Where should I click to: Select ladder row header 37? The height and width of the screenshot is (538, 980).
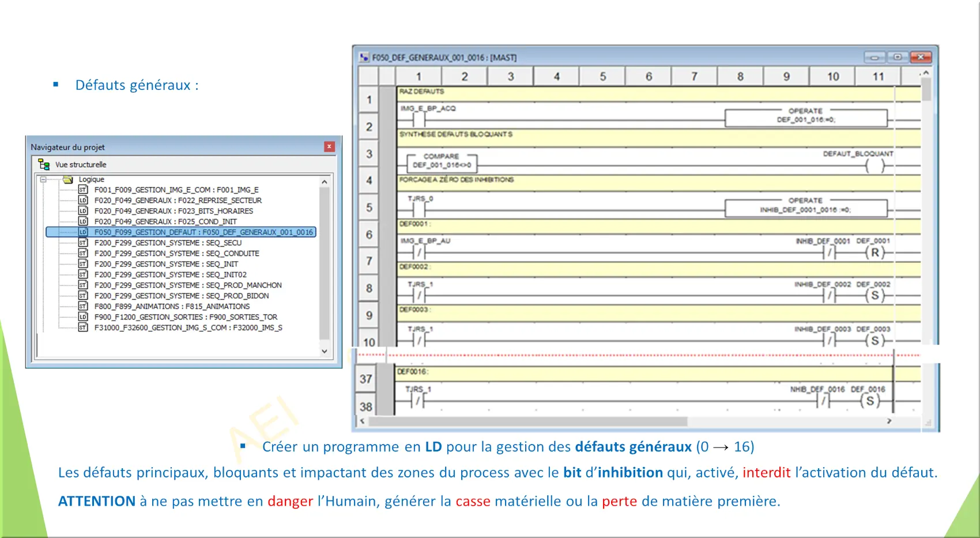point(366,379)
